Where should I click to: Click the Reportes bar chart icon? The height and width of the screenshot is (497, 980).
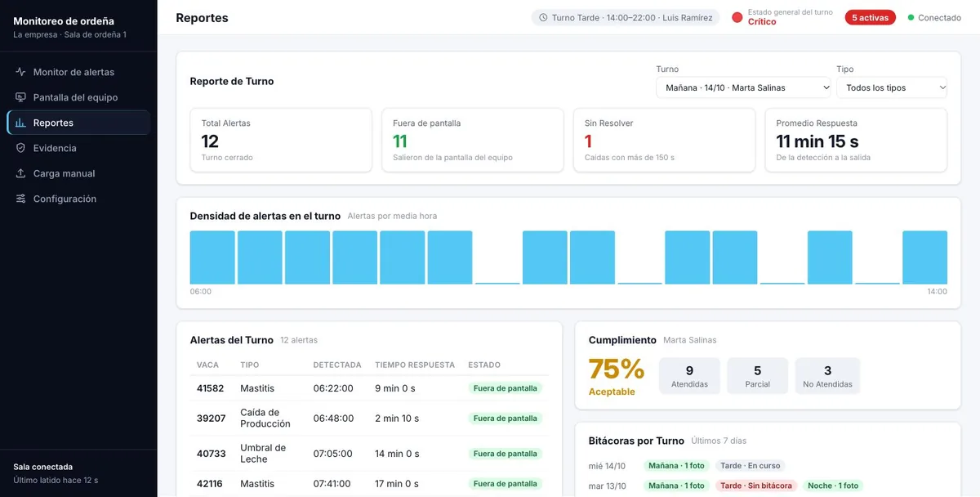(x=21, y=123)
